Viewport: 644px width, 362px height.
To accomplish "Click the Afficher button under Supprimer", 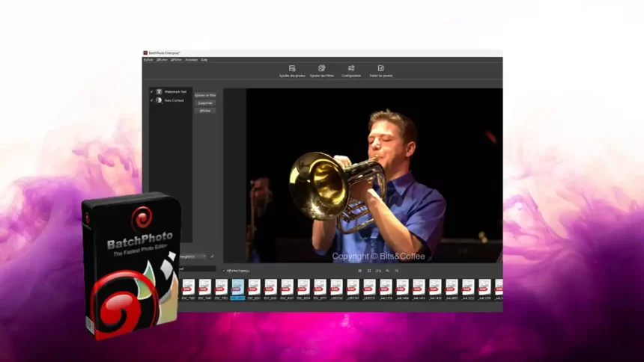I will (x=205, y=111).
